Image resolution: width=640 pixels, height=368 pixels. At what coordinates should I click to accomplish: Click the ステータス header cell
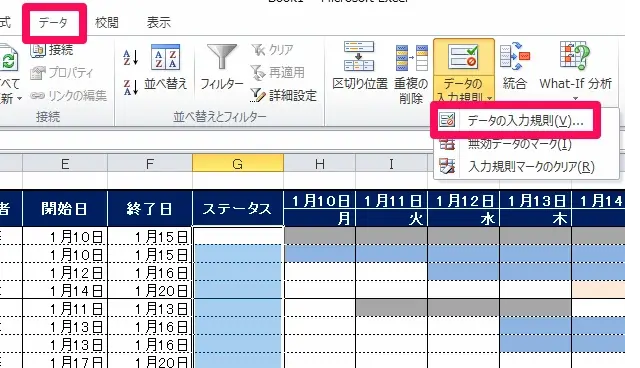238,208
